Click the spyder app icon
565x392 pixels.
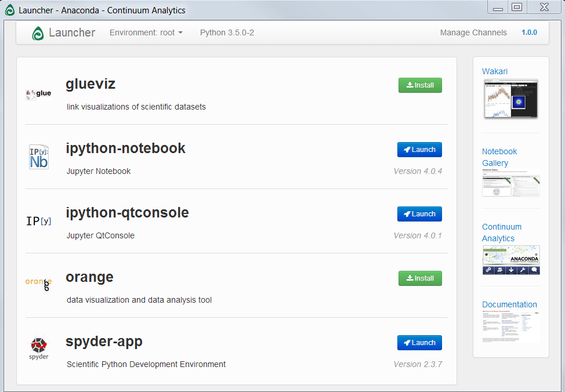(x=39, y=348)
